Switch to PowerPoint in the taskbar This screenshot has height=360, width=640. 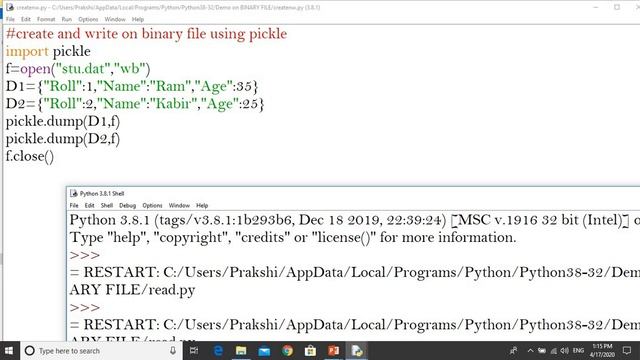333,351
